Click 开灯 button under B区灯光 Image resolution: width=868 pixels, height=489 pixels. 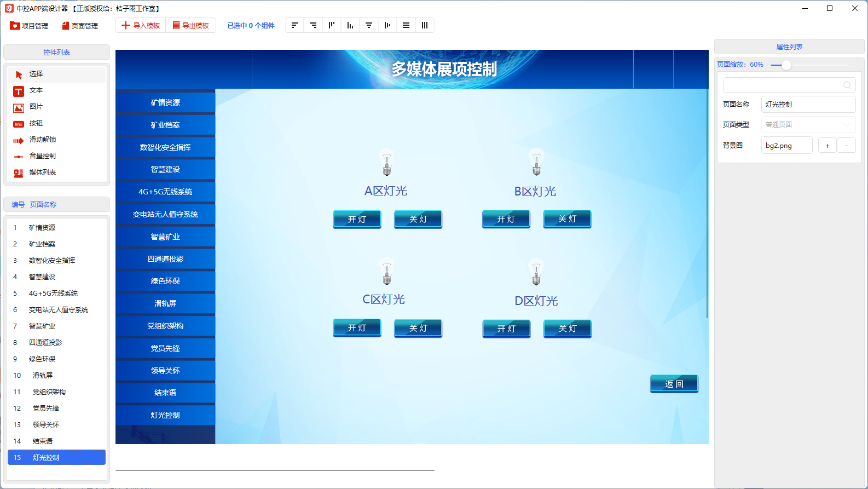click(x=506, y=219)
